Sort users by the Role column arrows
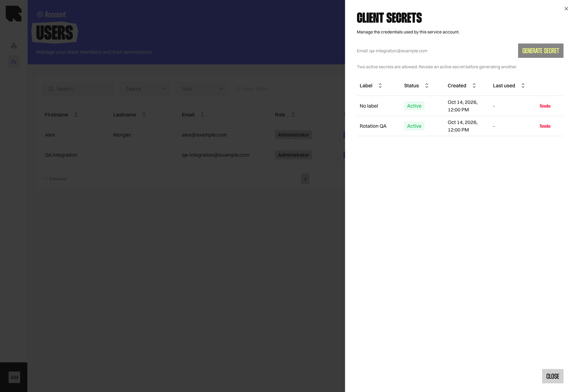Image resolution: width=575 pixels, height=392 pixels. coord(293,115)
